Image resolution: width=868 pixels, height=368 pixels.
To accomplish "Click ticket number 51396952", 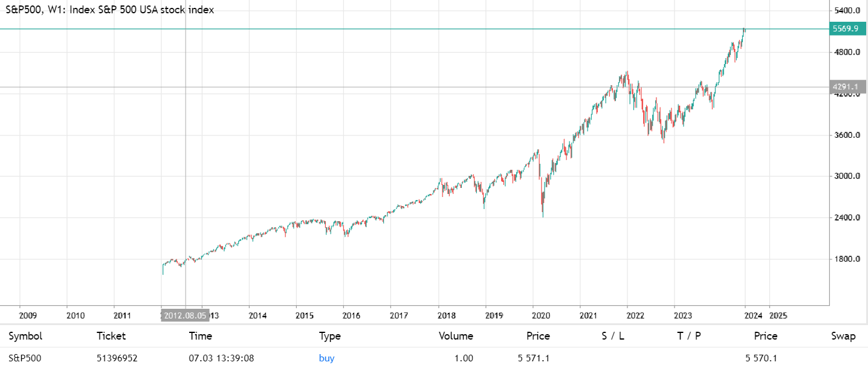I will [x=117, y=358].
